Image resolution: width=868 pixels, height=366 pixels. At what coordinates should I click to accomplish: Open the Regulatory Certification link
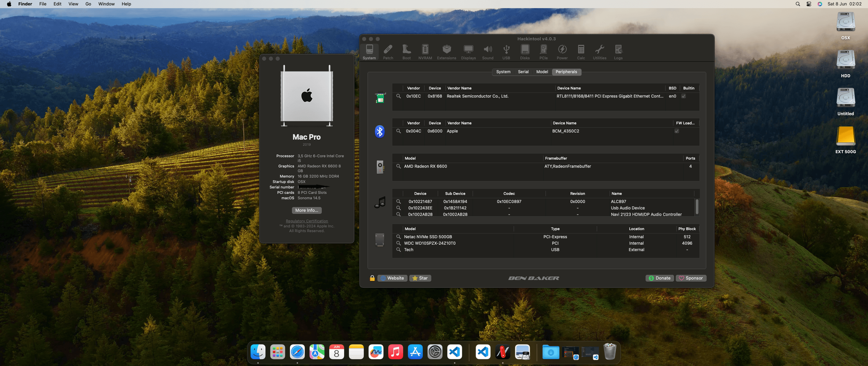click(307, 221)
